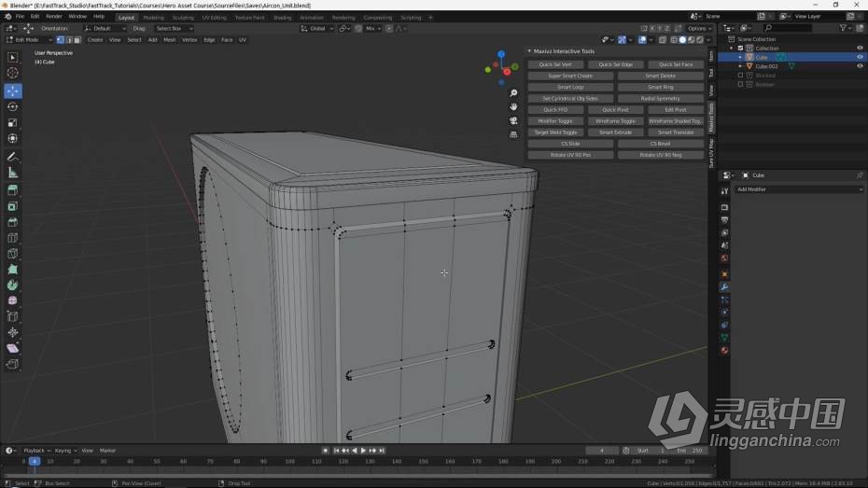
Task: Toggle X-ray display in viewport header
Action: pyautogui.click(x=663, y=40)
